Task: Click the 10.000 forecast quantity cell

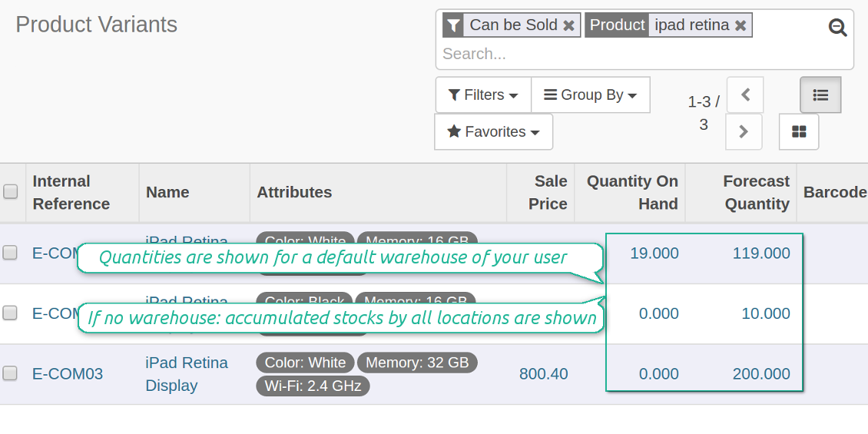Action: point(766,314)
